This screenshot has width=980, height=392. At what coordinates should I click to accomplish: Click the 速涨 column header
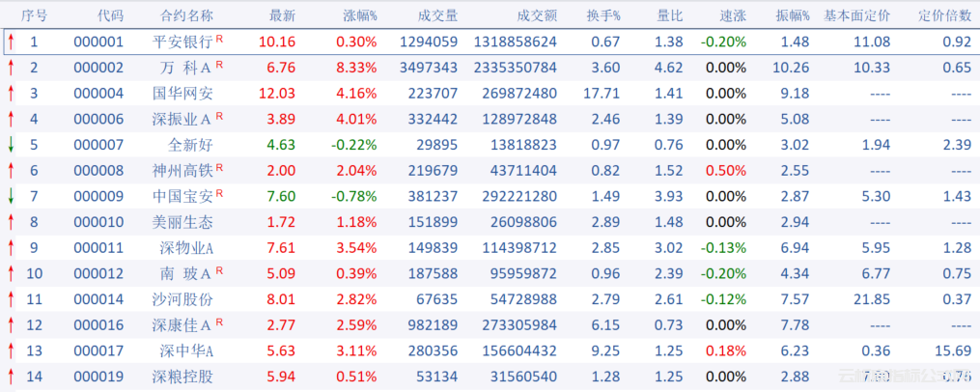point(734,15)
